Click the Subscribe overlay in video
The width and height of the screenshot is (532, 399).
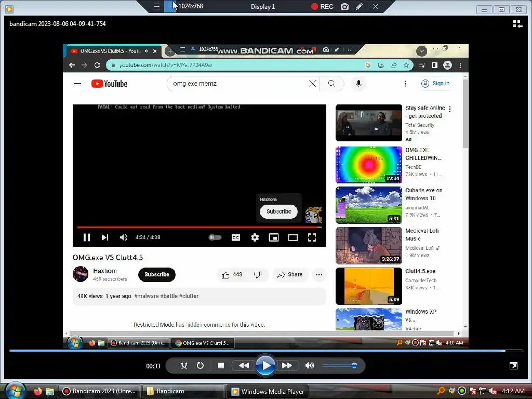(278, 211)
